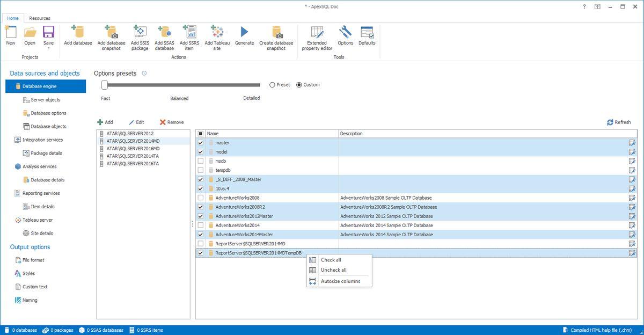
Task: Open the Defaults settings
Action: click(x=367, y=35)
